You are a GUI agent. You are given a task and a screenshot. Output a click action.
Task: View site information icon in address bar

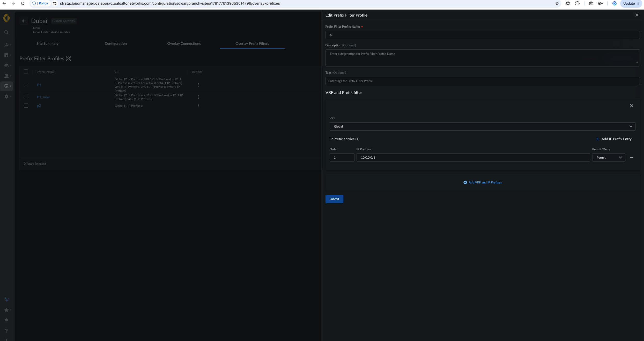(55, 3)
